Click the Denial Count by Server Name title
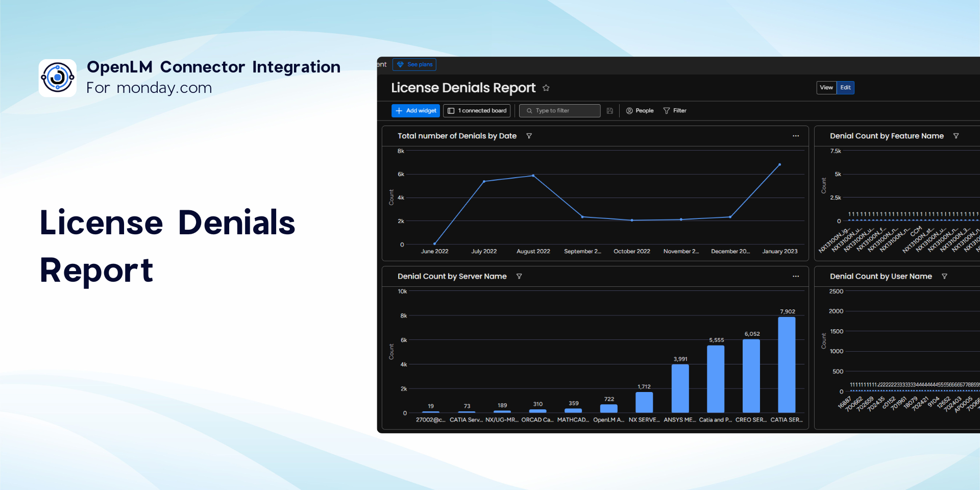The image size is (980, 490). point(452,276)
